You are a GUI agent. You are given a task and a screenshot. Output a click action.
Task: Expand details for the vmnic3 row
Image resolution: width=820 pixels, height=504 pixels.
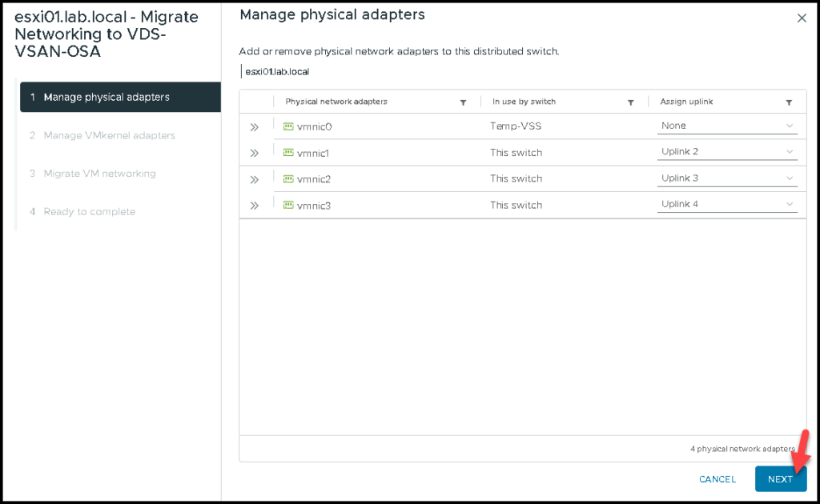pos(255,205)
